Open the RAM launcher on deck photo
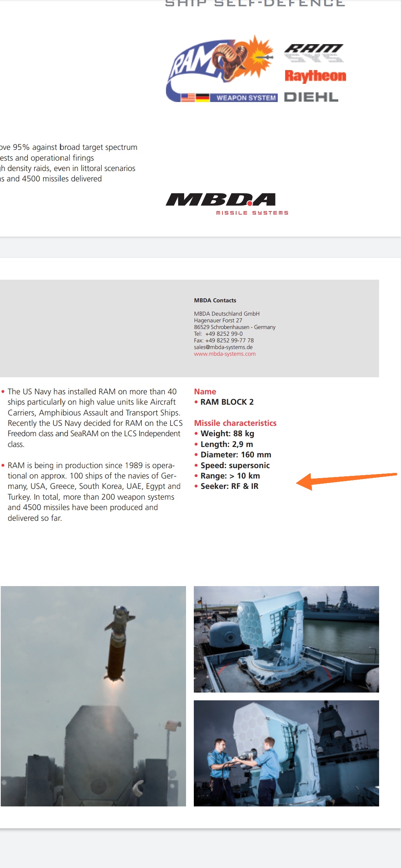 (286, 639)
